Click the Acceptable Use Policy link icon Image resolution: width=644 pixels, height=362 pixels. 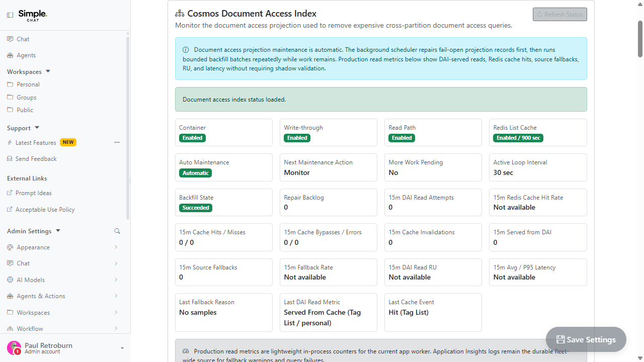click(x=10, y=209)
